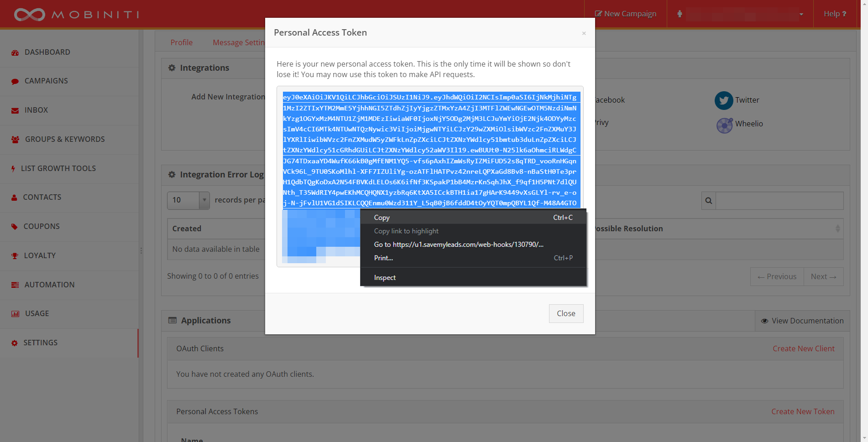Click Create New Token link
Viewport: 868px width, 442px height.
click(803, 411)
